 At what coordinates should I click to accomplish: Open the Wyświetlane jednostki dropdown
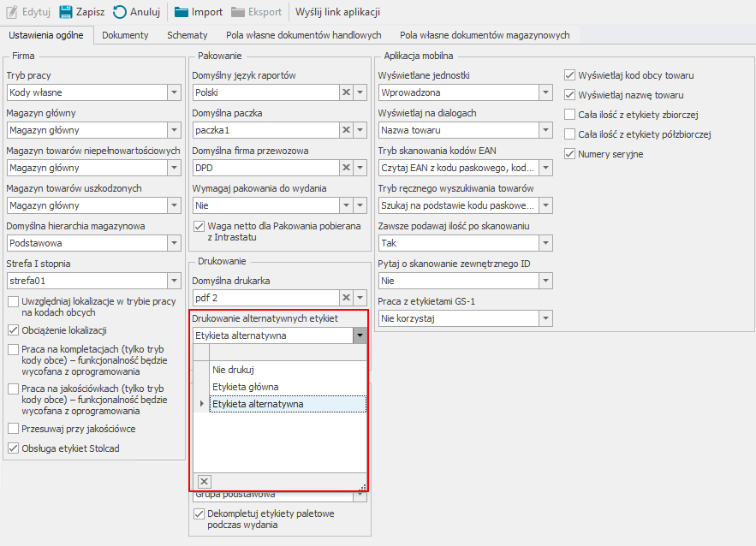[x=545, y=92]
